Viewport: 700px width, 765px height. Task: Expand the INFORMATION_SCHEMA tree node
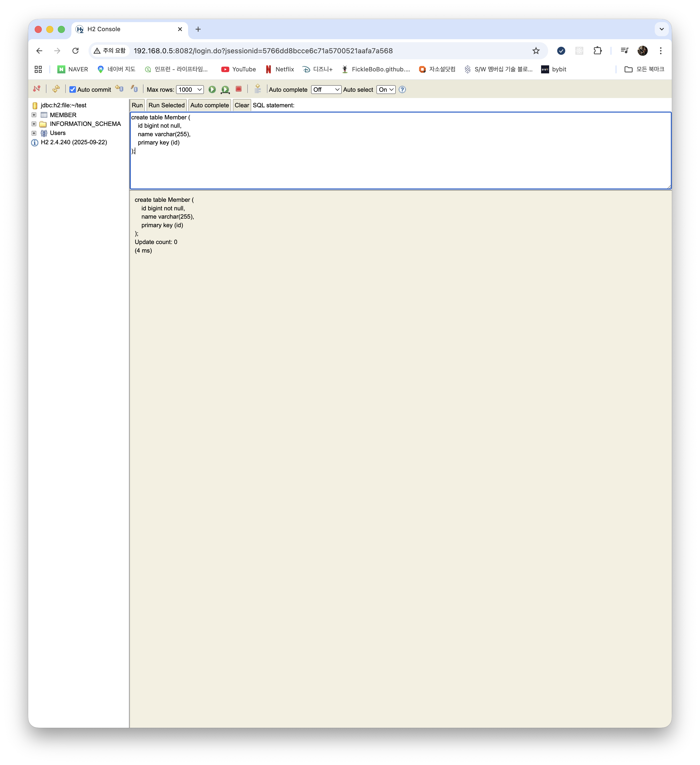pos(34,124)
